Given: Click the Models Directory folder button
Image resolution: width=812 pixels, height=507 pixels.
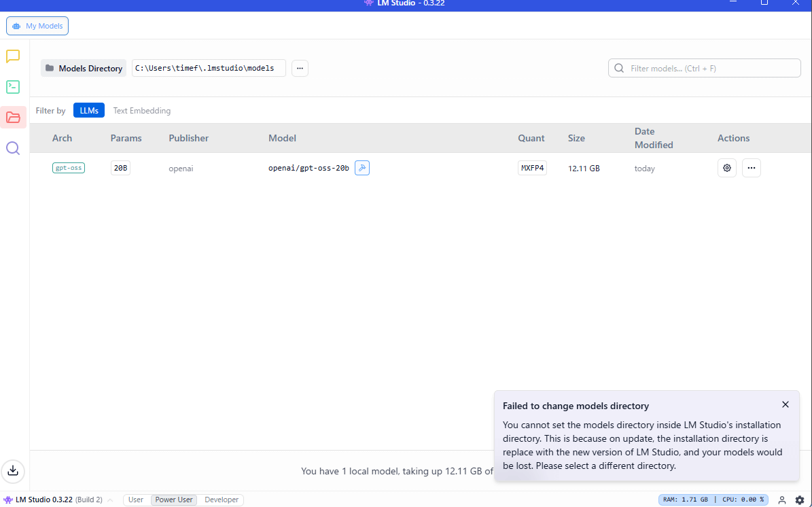Looking at the screenshot, I should point(84,69).
